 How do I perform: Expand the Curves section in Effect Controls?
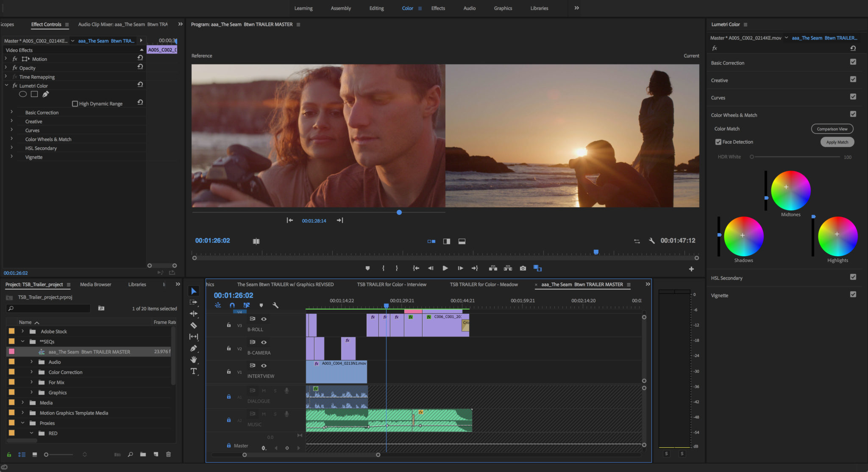click(x=12, y=130)
